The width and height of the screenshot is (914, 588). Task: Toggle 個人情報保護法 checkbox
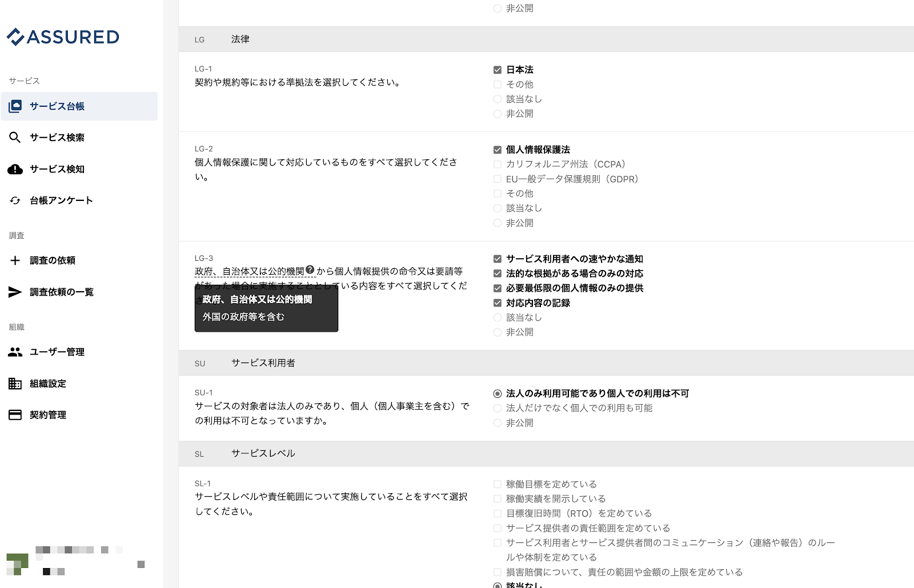(x=498, y=150)
